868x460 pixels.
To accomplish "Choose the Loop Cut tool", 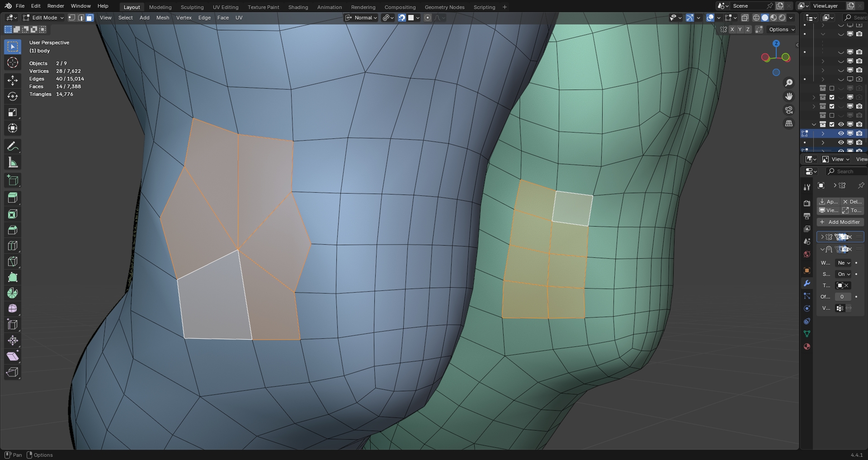I will tap(13, 246).
